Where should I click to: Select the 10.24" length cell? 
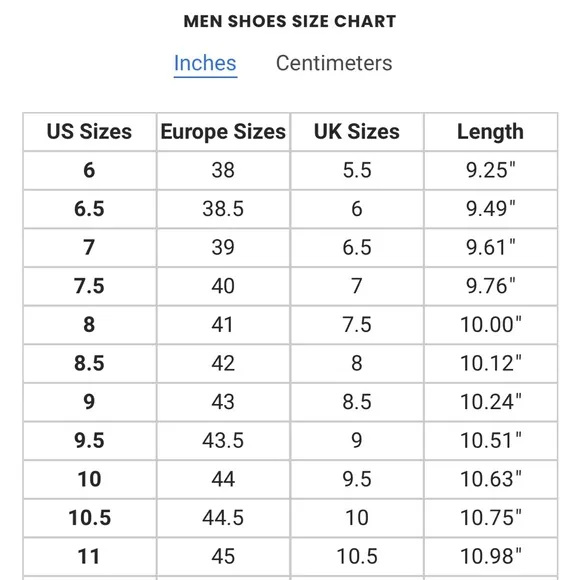click(x=491, y=402)
